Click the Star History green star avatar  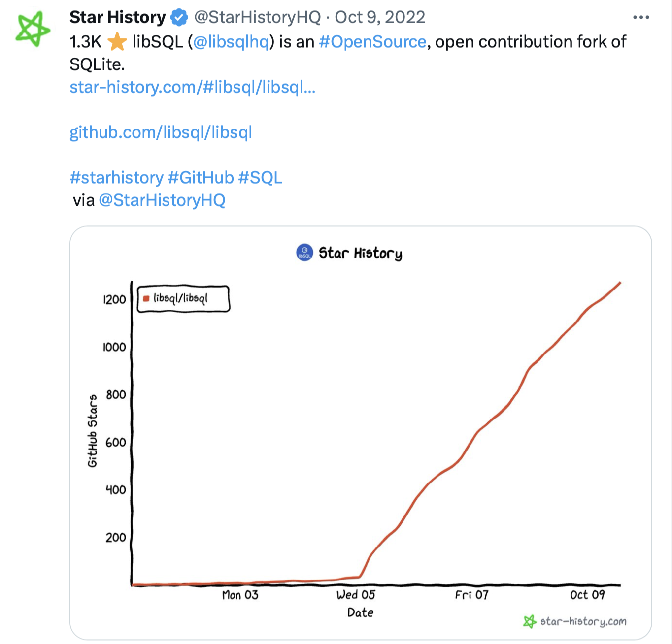33,29
